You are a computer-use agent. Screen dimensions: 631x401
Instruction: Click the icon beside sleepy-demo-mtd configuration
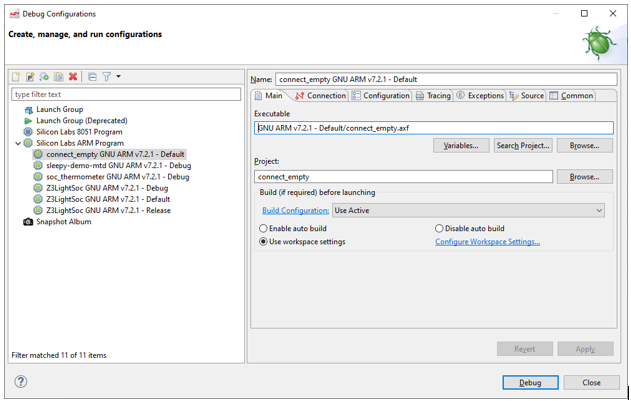[38, 165]
